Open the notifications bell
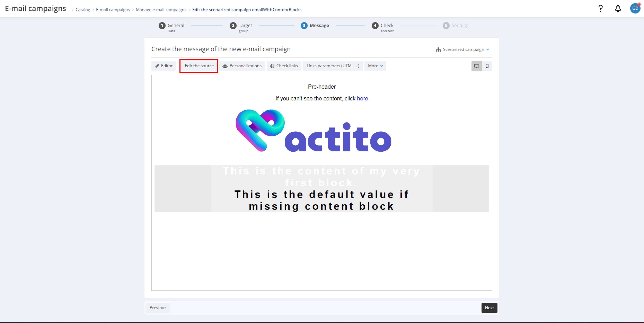 618,8
